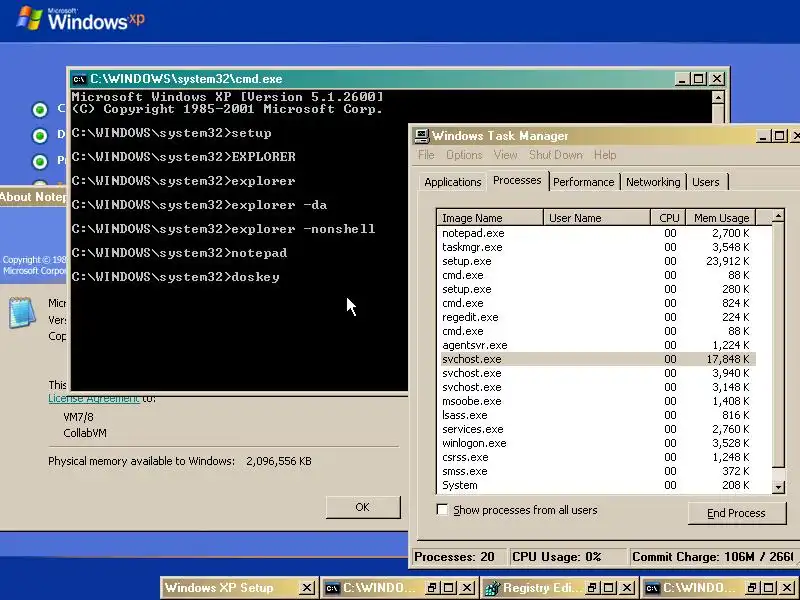Select the csrss.exe process row
800x600 pixels.
(596, 457)
